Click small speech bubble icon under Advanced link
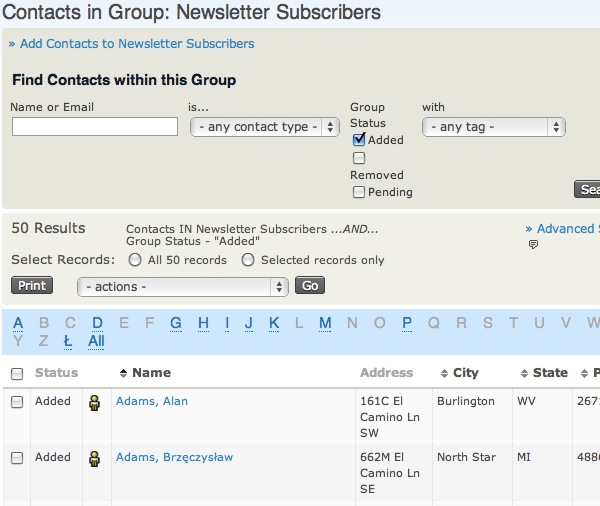 (533, 245)
